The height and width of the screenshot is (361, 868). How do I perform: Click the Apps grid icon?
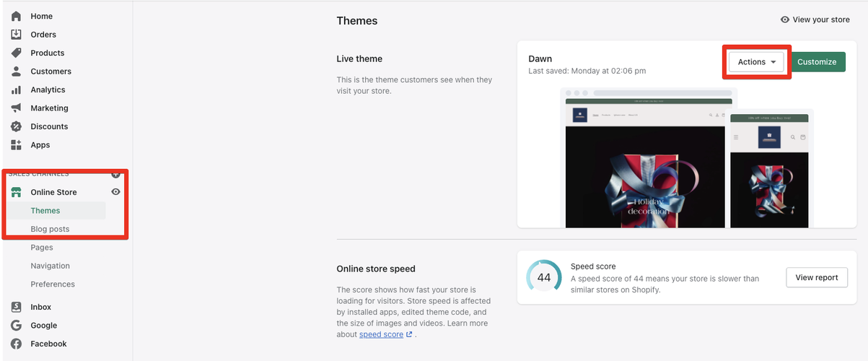pyautogui.click(x=16, y=144)
